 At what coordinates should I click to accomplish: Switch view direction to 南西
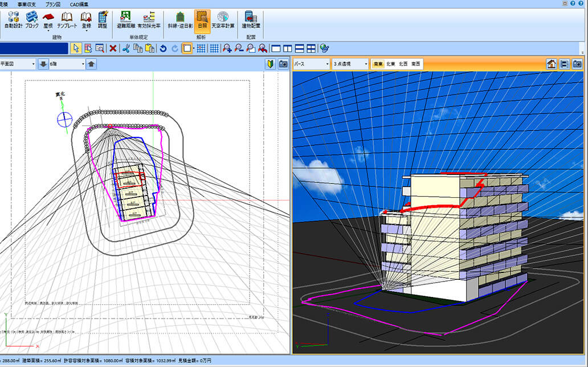pos(416,64)
